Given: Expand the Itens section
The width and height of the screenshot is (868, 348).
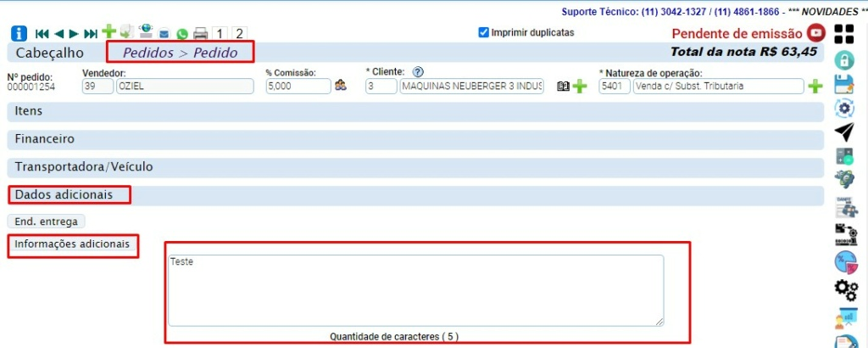Looking at the screenshot, I should (415, 111).
